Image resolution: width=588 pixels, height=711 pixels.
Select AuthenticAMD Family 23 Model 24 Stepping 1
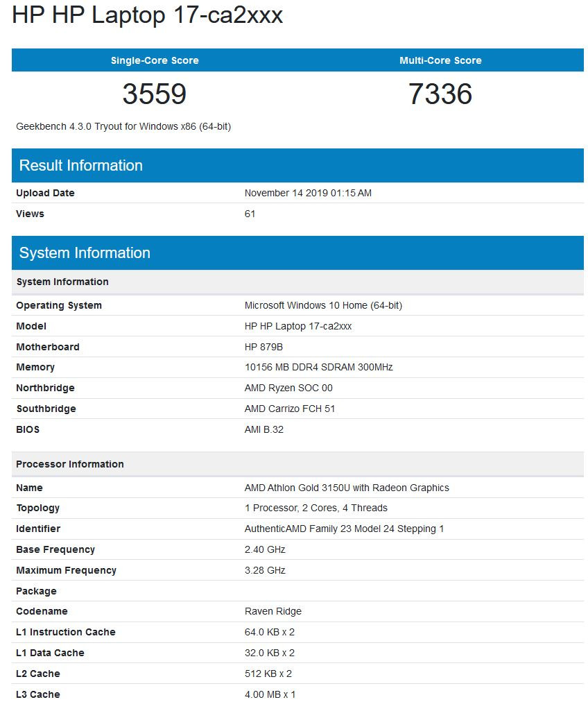(x=344, y=529)
